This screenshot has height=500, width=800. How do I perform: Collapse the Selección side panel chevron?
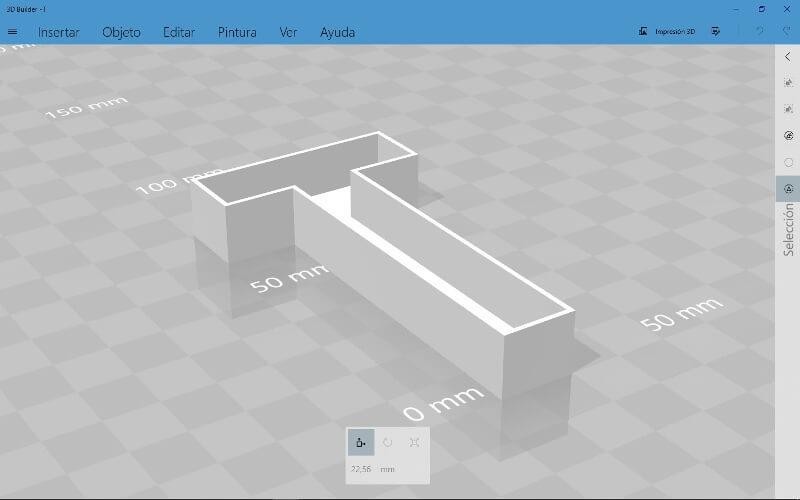(788, 57)
